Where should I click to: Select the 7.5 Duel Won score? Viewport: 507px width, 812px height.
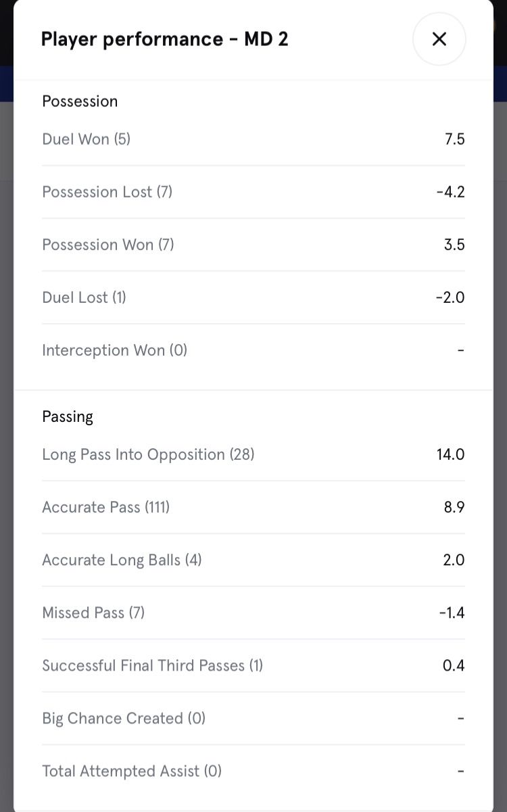[x=454, y=139]
